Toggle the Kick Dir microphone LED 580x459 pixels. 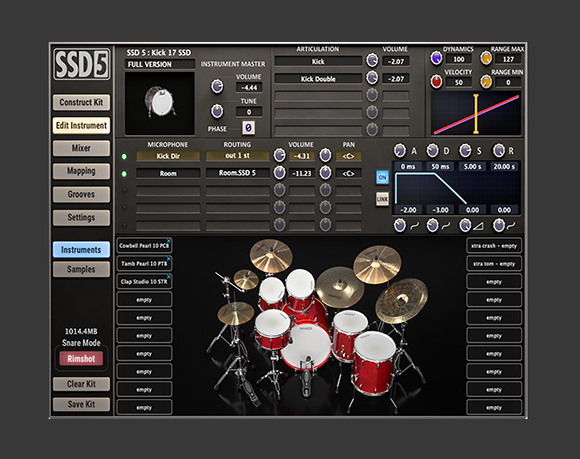pos(124,156)
